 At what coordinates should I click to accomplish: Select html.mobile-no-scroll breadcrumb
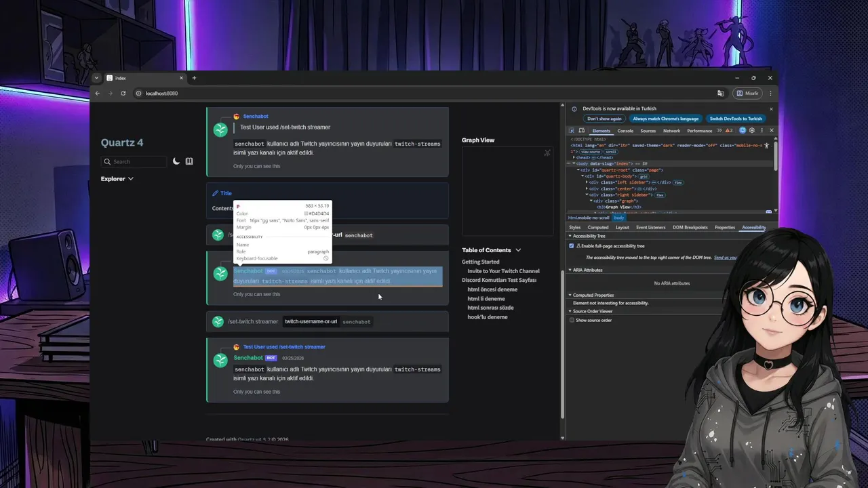point(589,218)
